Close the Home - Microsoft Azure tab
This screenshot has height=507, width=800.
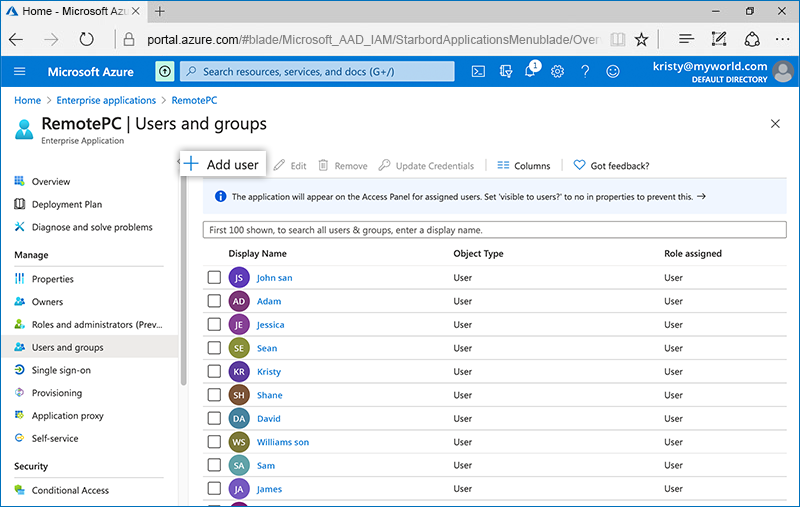[136, 11]
